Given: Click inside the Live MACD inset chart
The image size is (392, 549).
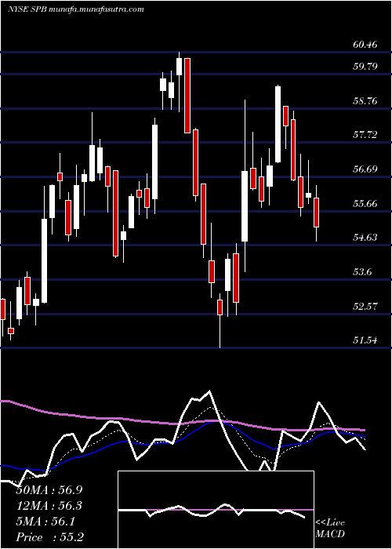Looking at the screenshot, I should pyautogui.click(x=216, y=510).
